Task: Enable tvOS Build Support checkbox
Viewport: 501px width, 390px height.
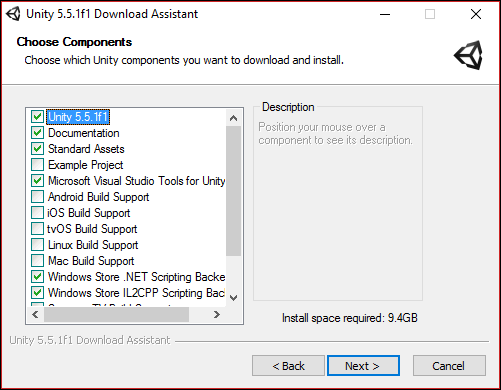Action: tap(37, 229)
